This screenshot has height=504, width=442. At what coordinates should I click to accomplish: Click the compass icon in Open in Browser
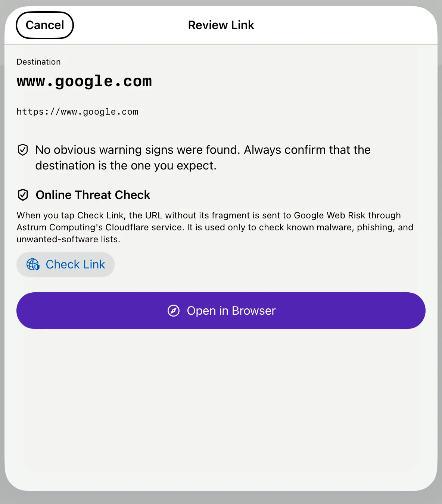pos(174,311)
